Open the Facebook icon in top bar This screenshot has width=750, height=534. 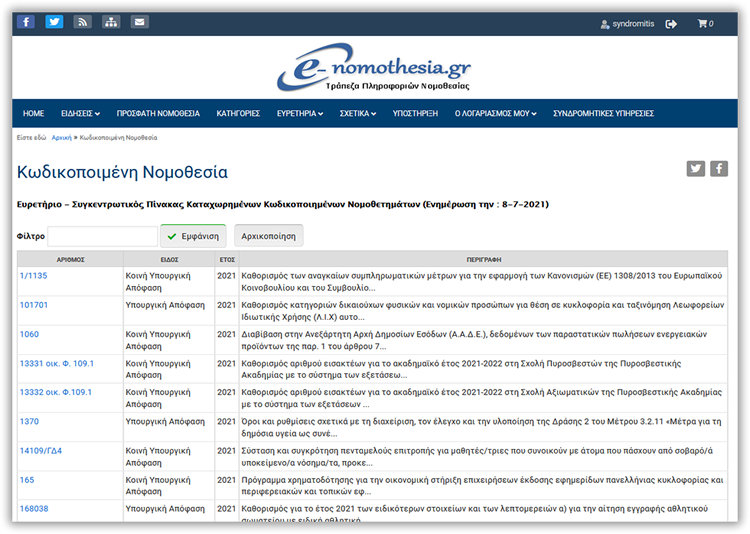point(26,22)
